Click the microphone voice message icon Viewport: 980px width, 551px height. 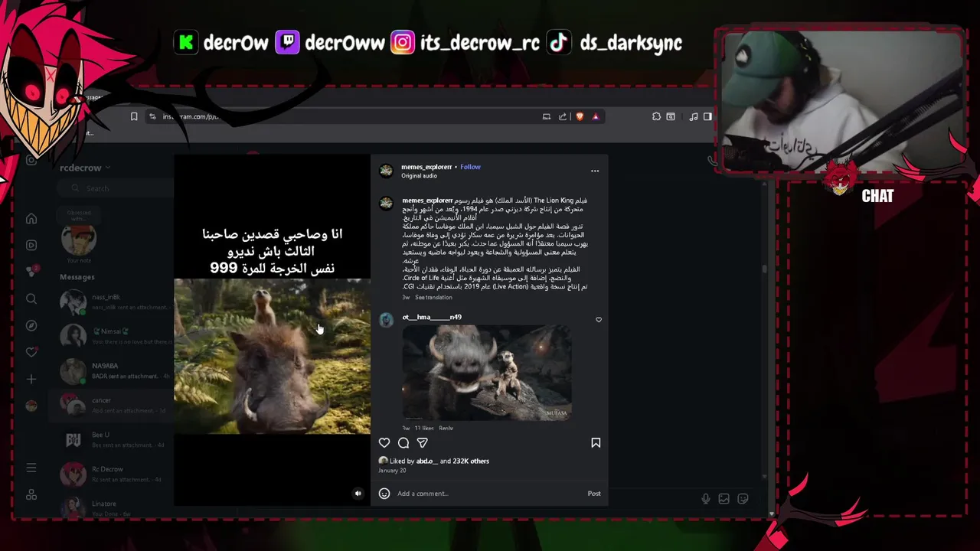(706, 499)
